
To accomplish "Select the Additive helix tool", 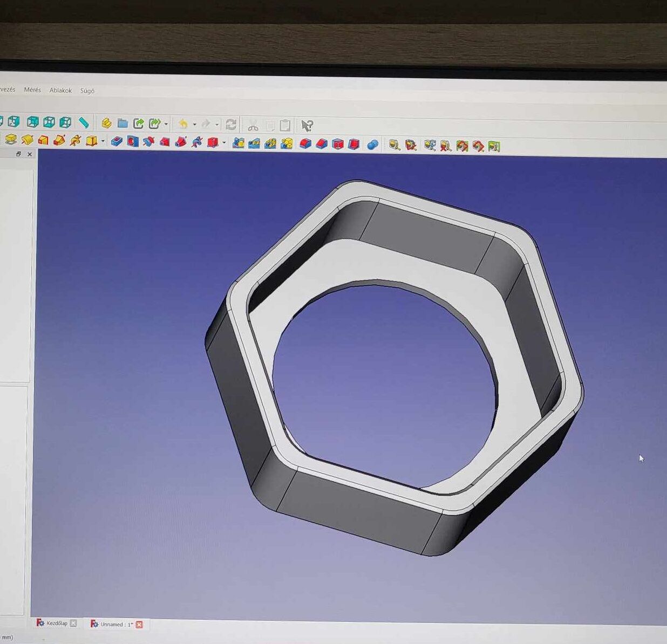I will tap(76, 141).
